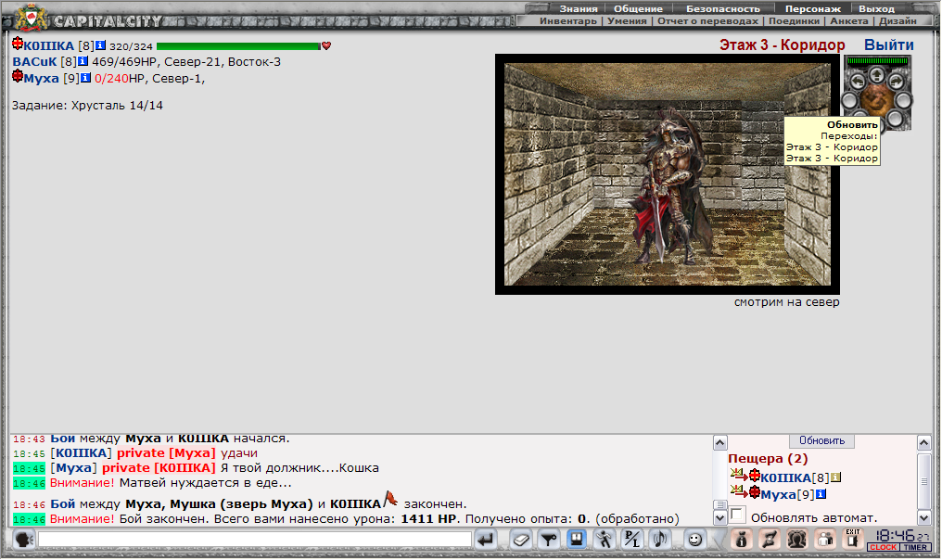
Task: Click the blue highlighted monitor icon in chat toolbar
Action: tap(577, 539)
